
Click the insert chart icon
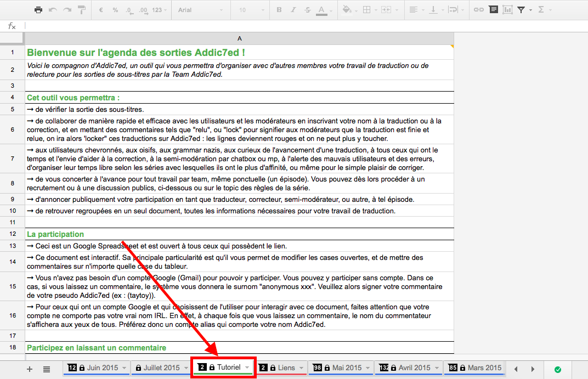pyautogui.click(x=507, y=10)
